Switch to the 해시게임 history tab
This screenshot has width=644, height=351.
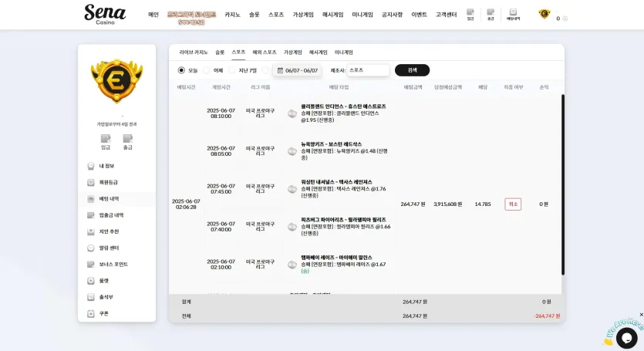pyautogui.click(x=318, y=52)
